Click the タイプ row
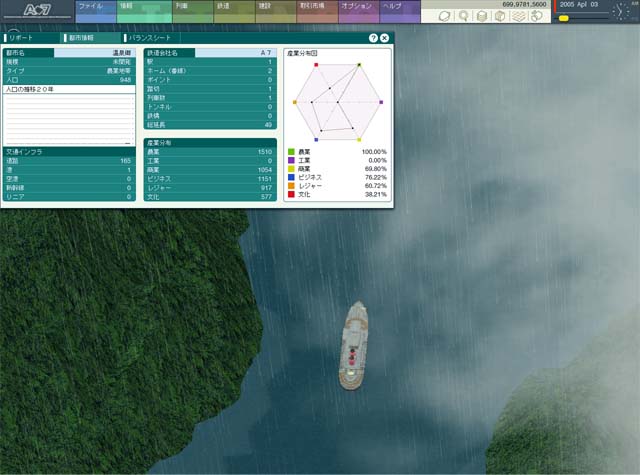This screenshot has width=640, height=475. point(69,71)
